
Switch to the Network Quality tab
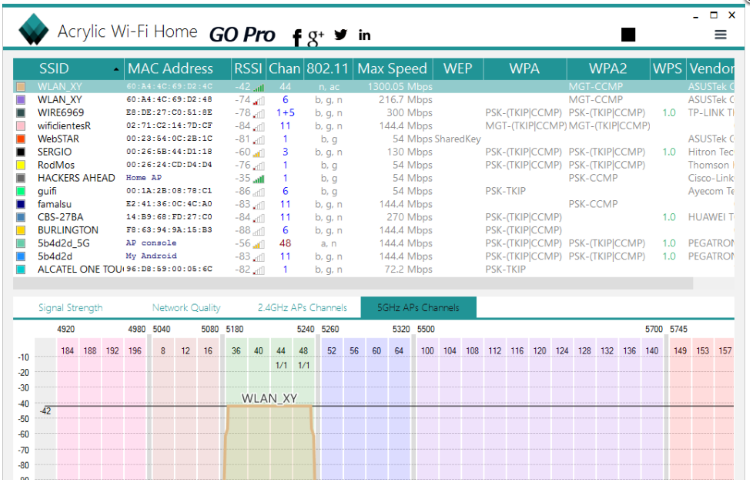pos(187,307)
